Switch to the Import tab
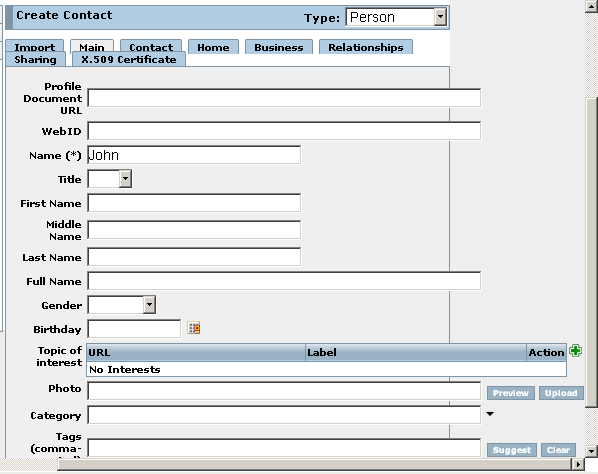598x474 pixels. 35,47
